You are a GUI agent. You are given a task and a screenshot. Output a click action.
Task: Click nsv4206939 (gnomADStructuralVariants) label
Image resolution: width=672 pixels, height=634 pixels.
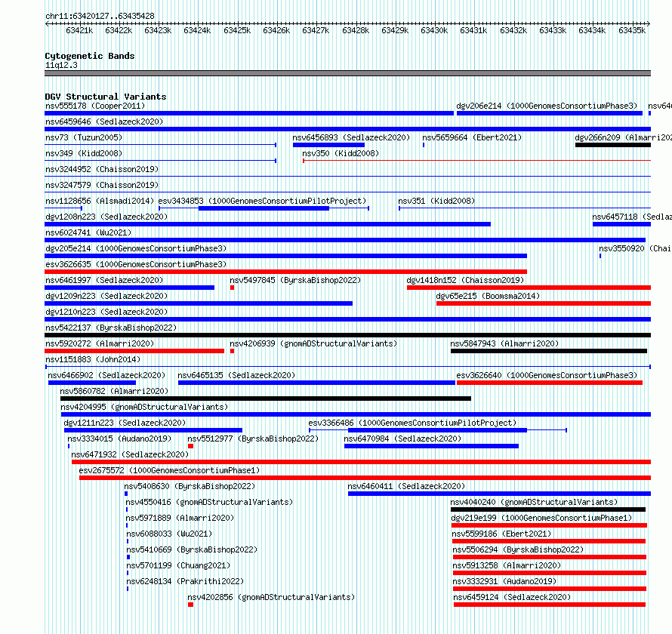pos(313,343)
